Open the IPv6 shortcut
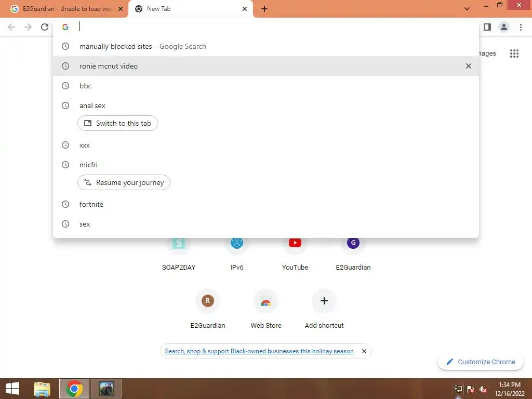Screen dimensions: 532x399 pyautogui.click(x=237, y=253)
